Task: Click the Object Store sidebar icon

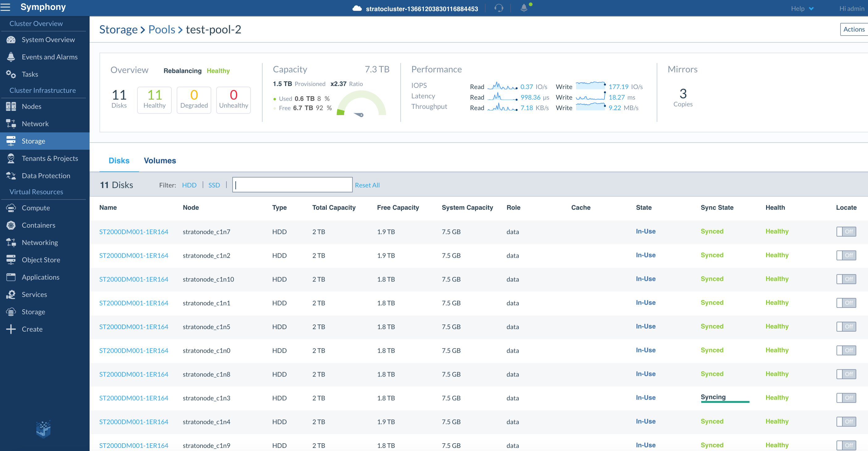Action: tap(11, 260)
